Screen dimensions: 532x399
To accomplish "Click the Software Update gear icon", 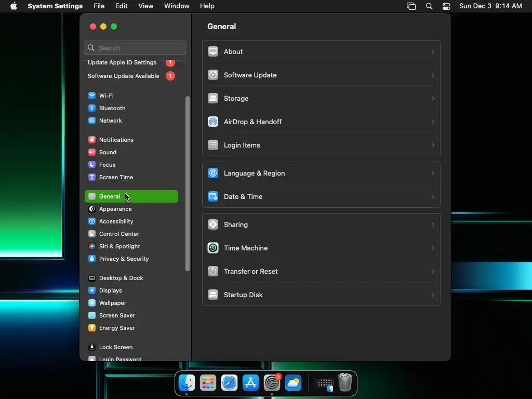I will point(212,75).
